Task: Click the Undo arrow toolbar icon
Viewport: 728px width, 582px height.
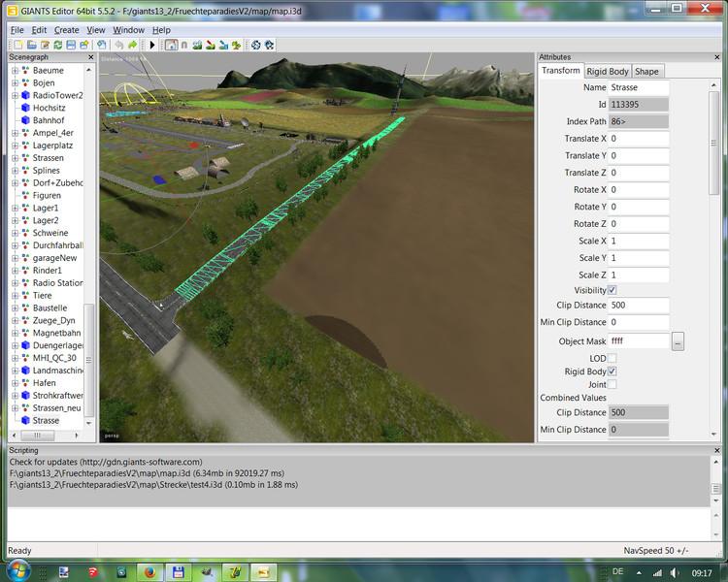Action: [x=117, y=45]
